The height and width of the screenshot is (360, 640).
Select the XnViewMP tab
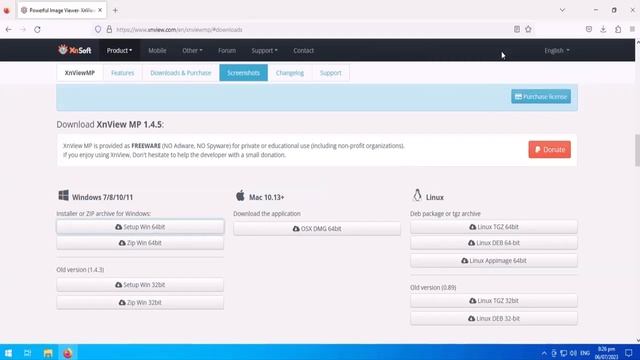coord(80,73)
